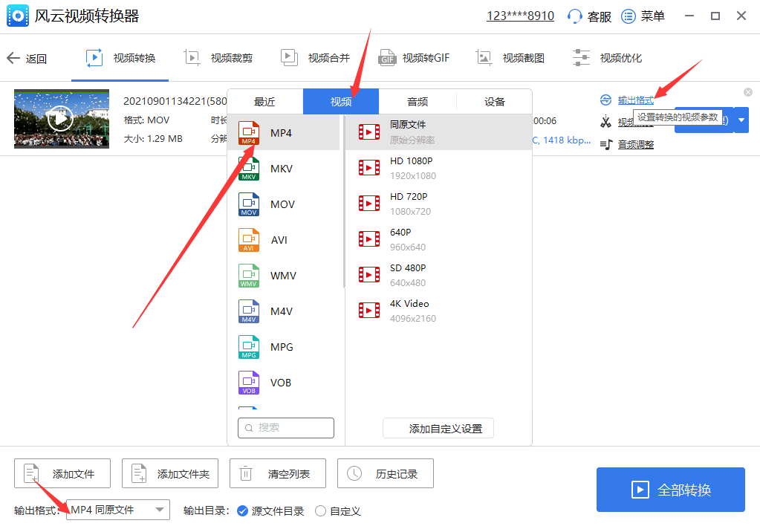Play the video thumbnail preview
Viewport: 760px width, 532px height.
coord(61,118)
